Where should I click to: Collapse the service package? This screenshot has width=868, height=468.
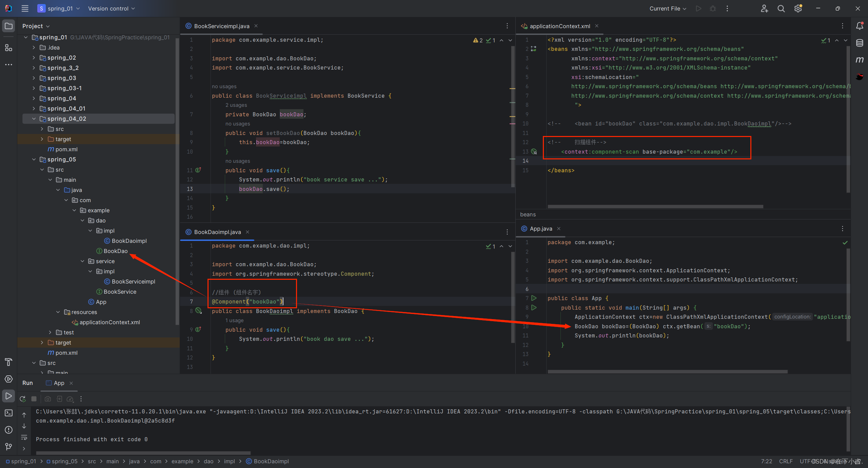coord(82,261)
